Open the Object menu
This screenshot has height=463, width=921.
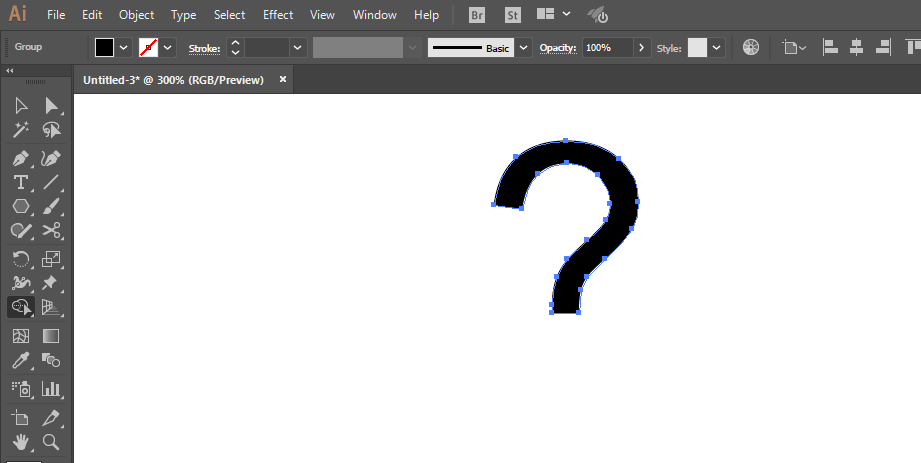pos(136,15)
